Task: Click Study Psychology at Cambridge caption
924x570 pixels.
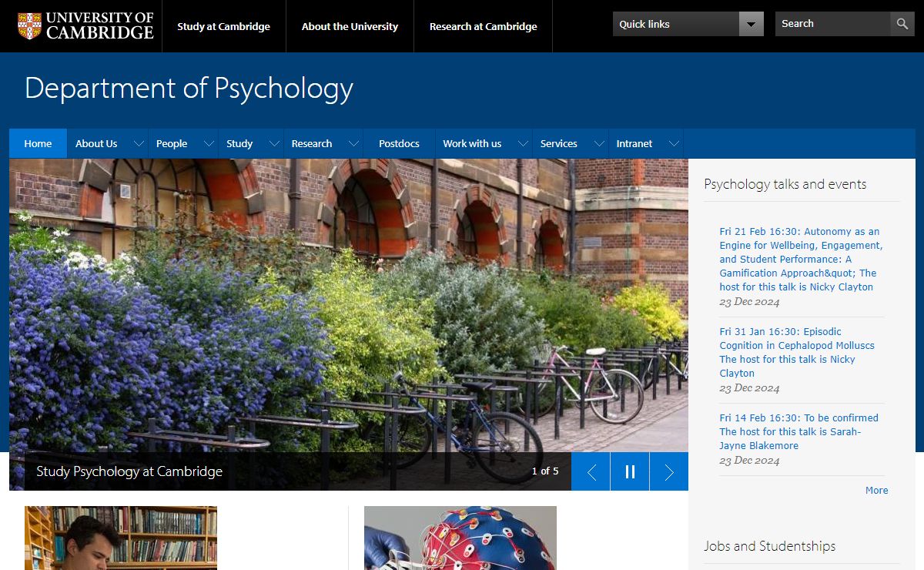Action: point(129,471)
